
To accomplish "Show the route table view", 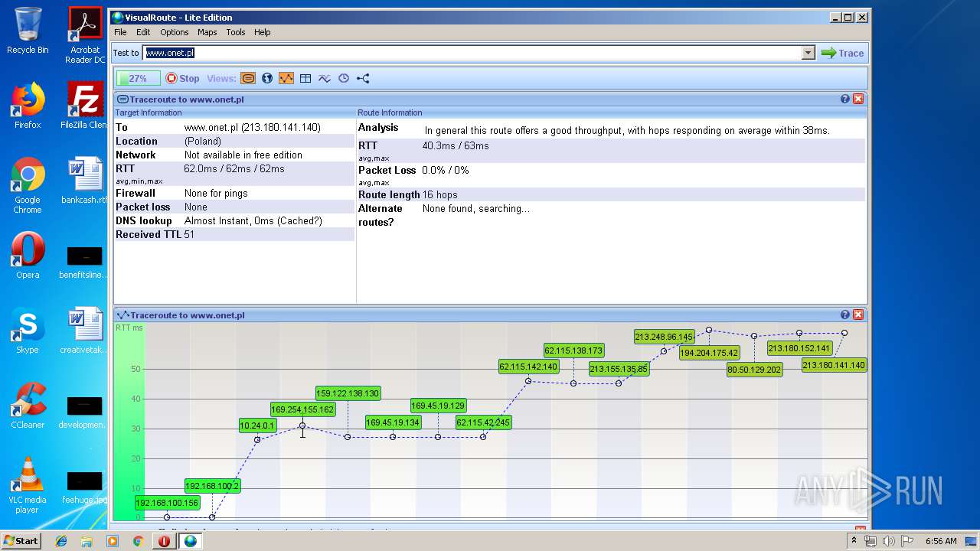I will click(305, 78).
